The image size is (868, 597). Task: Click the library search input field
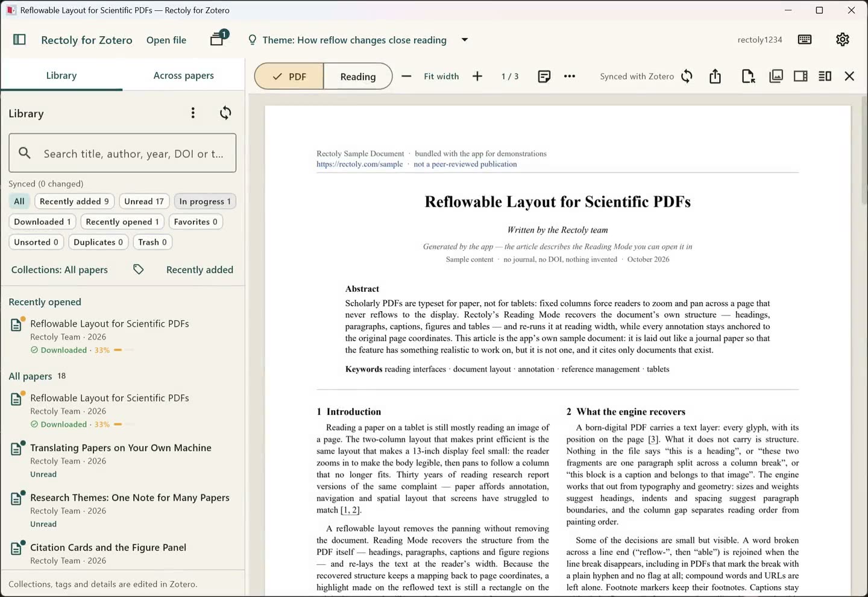(122, 153)
